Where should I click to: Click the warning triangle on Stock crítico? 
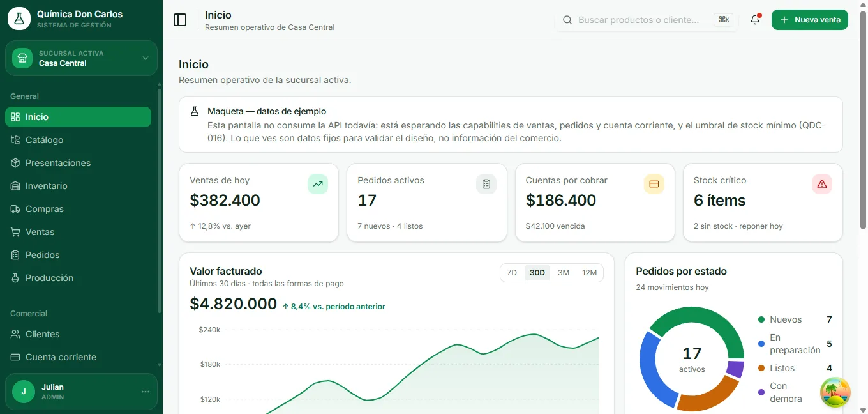click(822, 184)
